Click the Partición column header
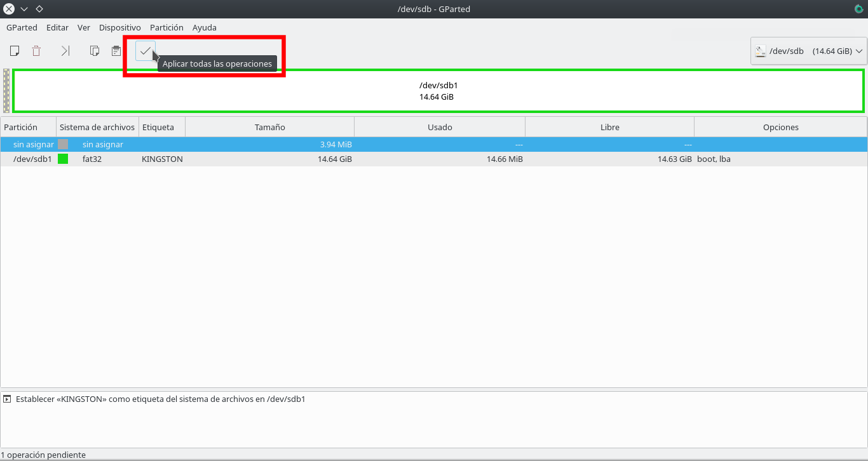 [x=29, y=127]
